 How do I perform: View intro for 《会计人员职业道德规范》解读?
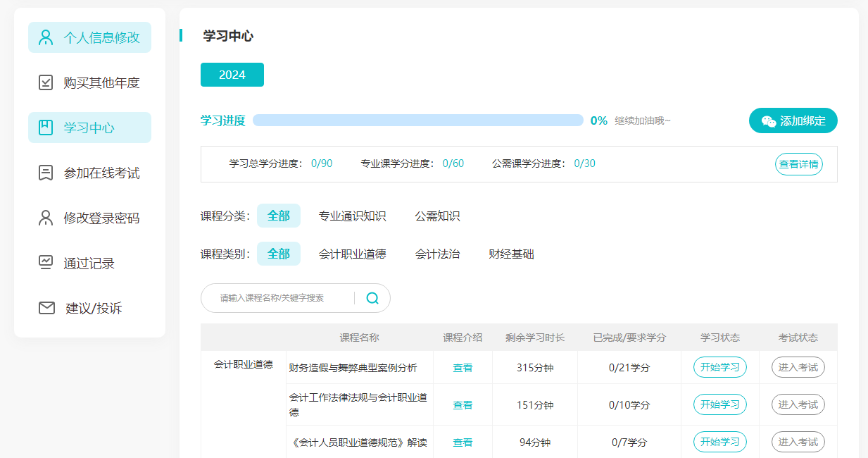(463, 442)
